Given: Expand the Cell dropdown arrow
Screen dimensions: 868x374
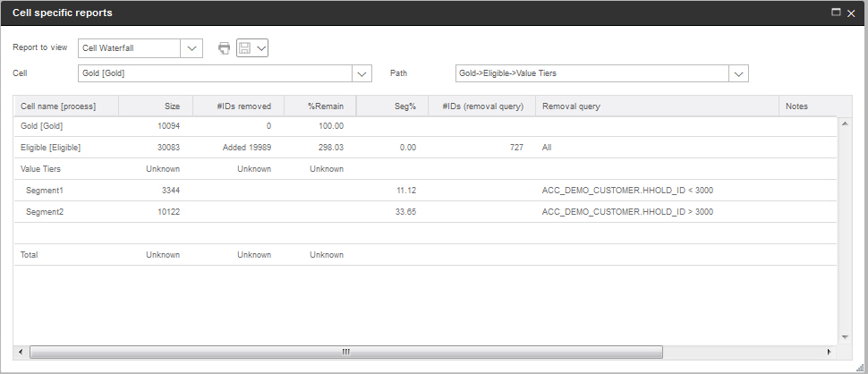Looking at the screenshot, I should (362, 73).
